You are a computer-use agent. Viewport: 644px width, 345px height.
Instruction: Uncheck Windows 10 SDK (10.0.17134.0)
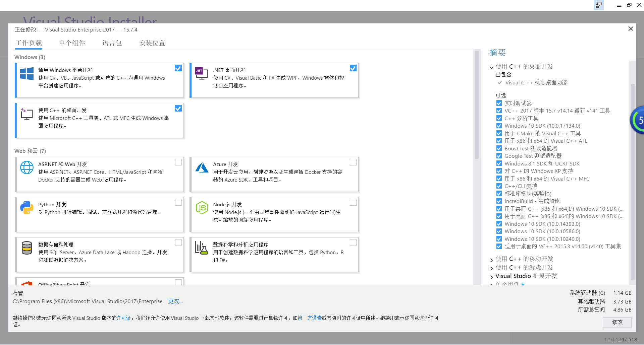click(499, 126)
